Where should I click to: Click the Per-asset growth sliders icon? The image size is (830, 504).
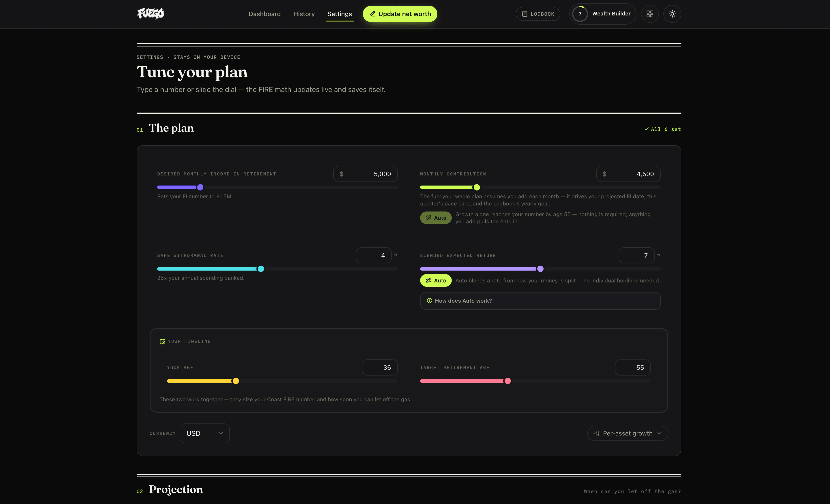point(596,433)
